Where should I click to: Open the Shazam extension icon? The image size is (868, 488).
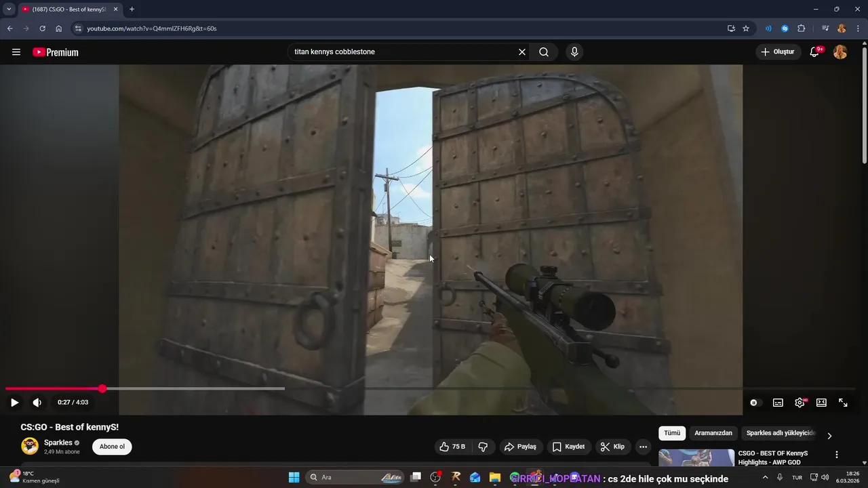click(x=785, y=28)
